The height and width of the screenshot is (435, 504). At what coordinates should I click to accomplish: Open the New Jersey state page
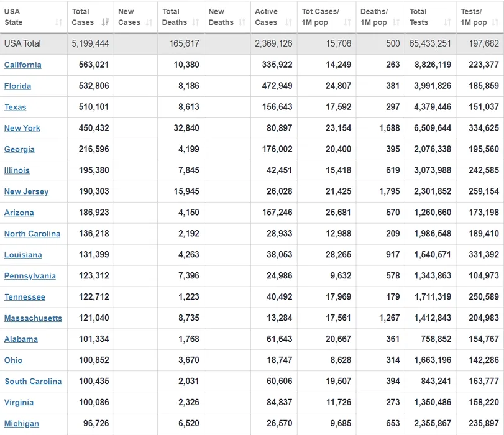point(26,192)
